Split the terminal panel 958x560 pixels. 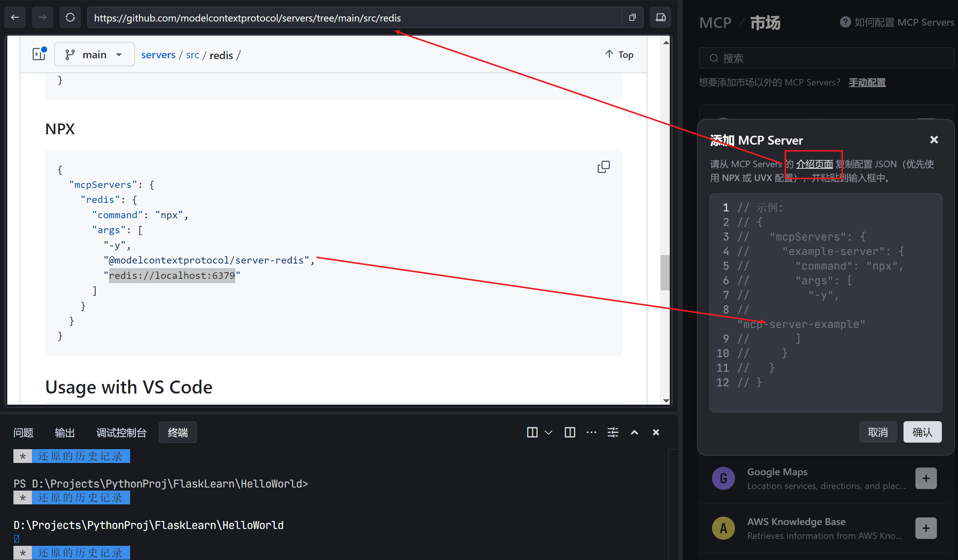pos(532,432)
